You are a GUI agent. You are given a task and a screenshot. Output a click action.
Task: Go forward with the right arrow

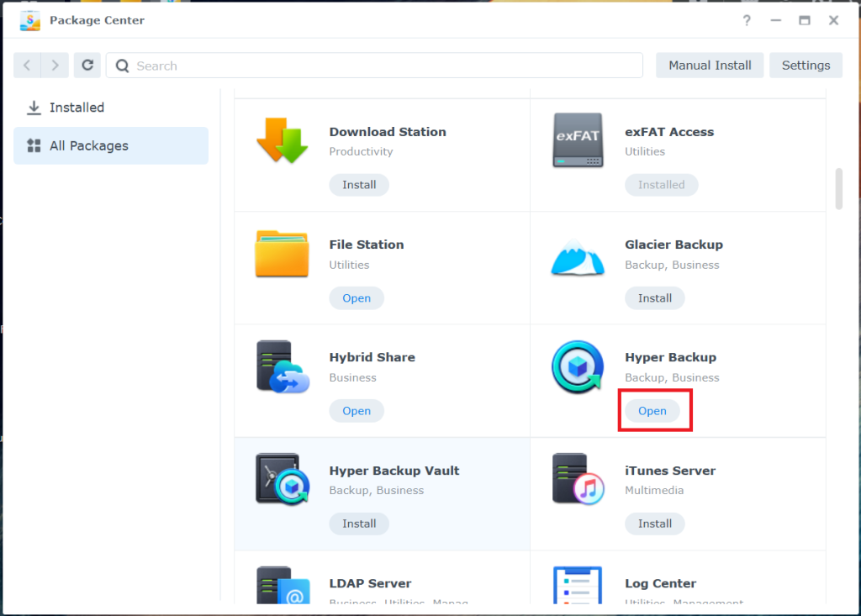click(55, 66)
